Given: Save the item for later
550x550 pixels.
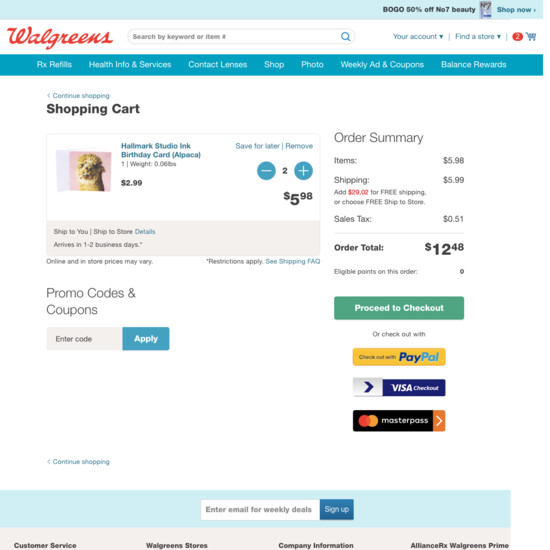Looking at the screenshot, I should point(257,146).
